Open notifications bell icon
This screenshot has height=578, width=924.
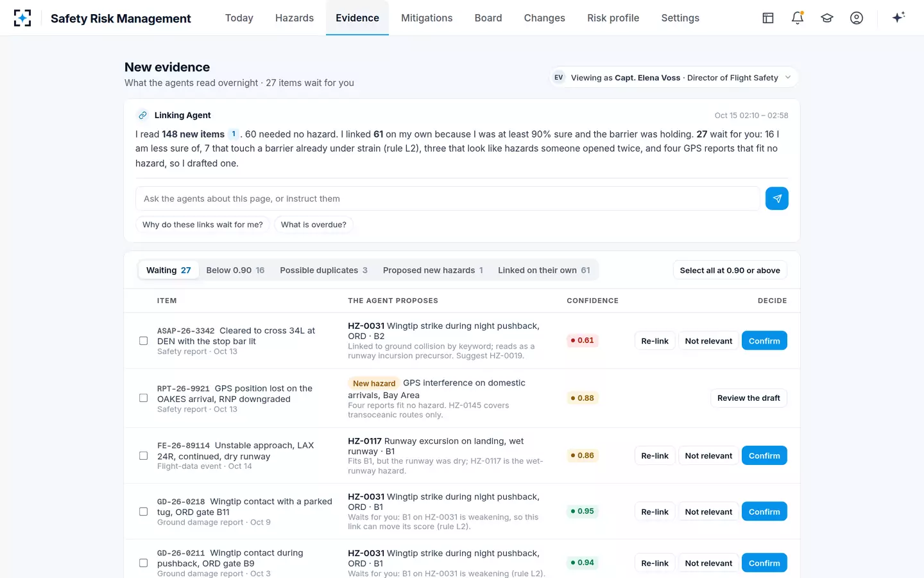[798, 18]
